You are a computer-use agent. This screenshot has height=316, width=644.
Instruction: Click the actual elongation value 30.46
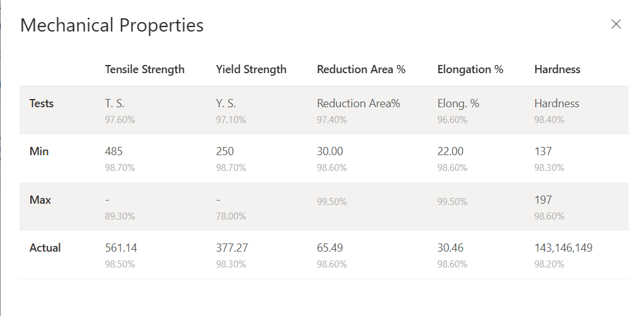(451, 248)
